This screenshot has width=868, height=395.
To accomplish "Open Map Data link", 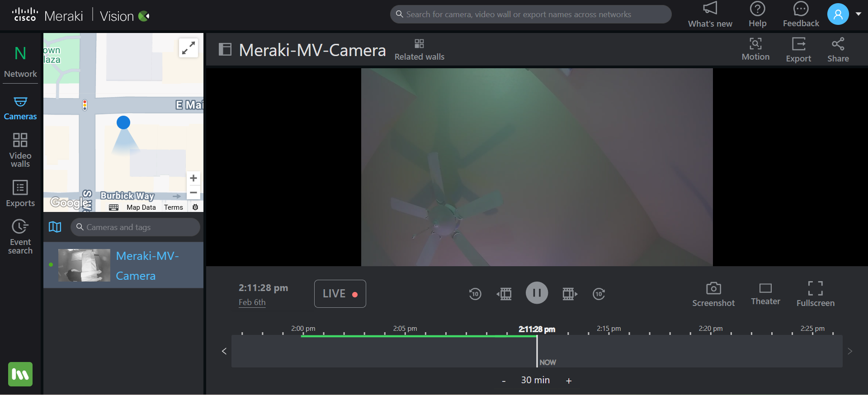I will tap(141, 207).
